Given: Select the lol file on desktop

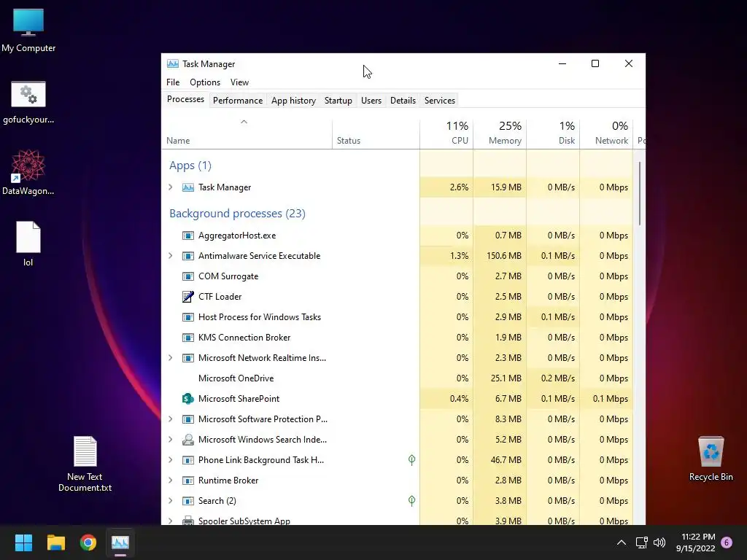Looking at the screenshot, I should tap(28, 244).
